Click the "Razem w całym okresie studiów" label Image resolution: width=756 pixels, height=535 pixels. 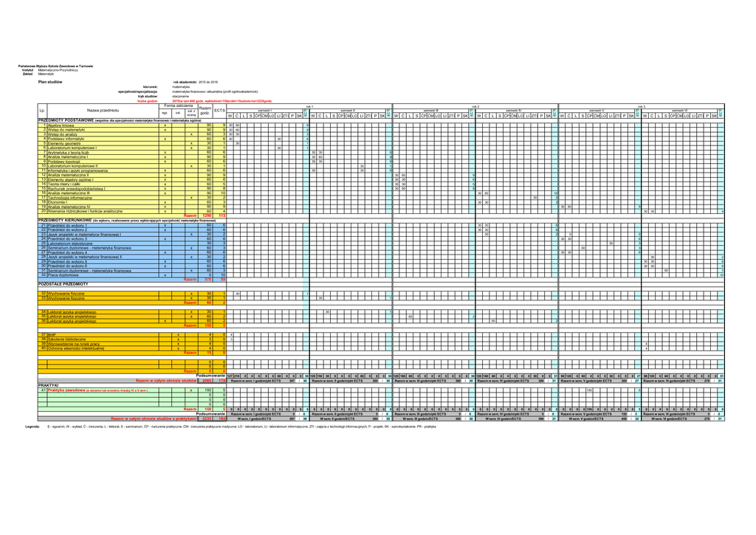(x=168, y=381)
